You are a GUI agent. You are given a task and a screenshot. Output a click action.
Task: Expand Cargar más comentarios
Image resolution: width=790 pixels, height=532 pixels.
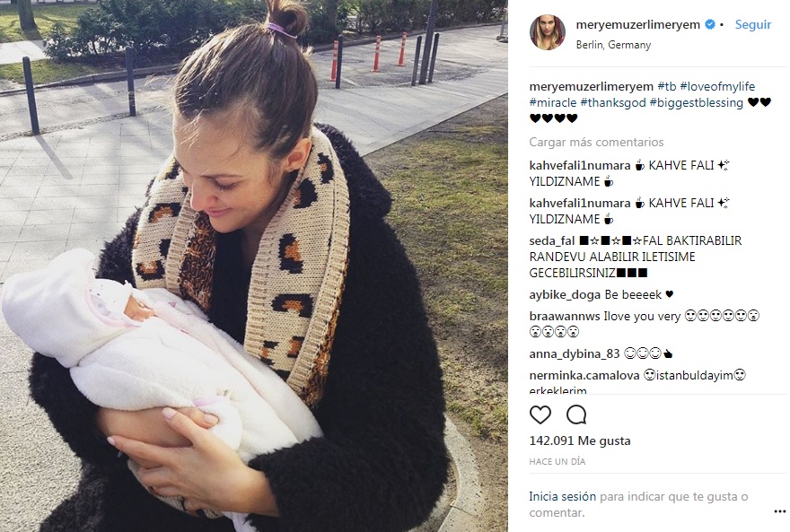tap(596, 142)
